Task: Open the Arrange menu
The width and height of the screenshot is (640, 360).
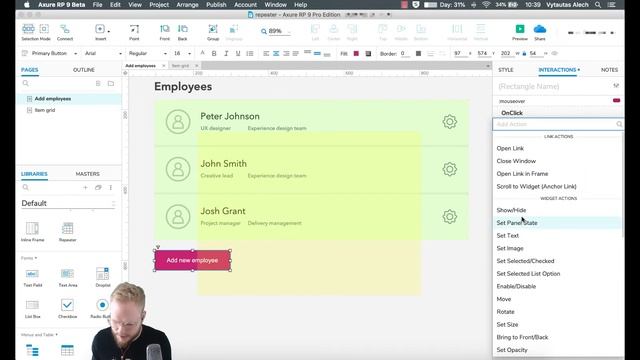Action: click(x=187, y=5)
